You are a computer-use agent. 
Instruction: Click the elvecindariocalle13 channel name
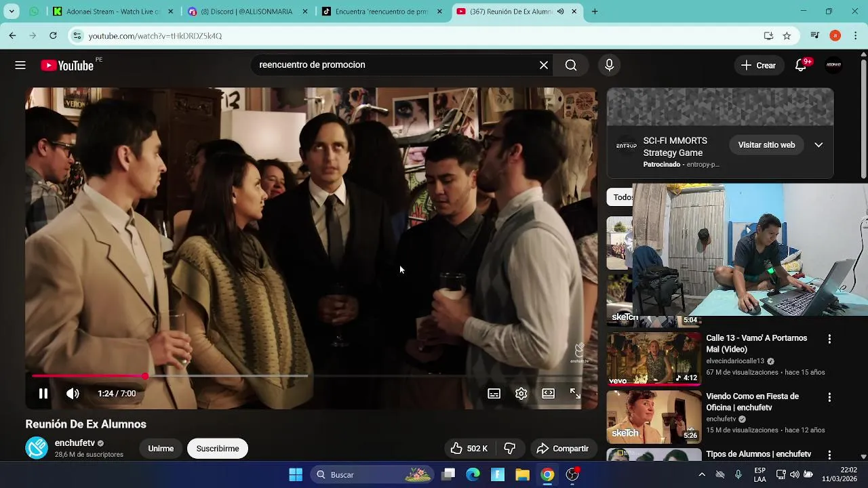(735, 361)
